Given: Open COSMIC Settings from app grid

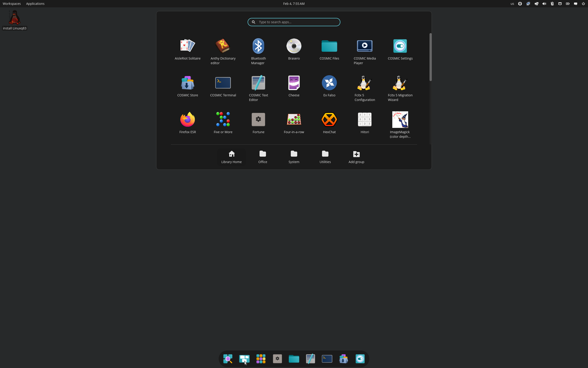Looking at the screenshot, I should click(x=400, y=50).
